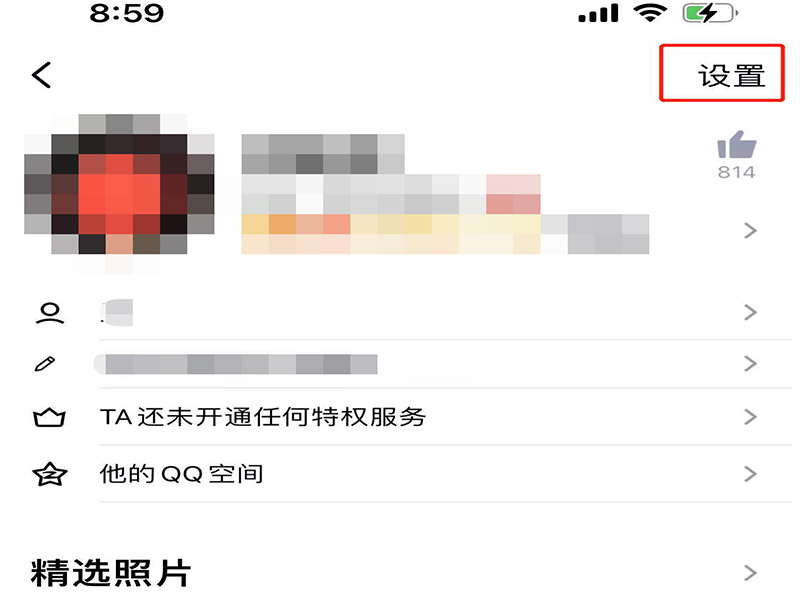Expand the QQ空间 row chevron
The image size is (800, 600).
coord(750,474)
